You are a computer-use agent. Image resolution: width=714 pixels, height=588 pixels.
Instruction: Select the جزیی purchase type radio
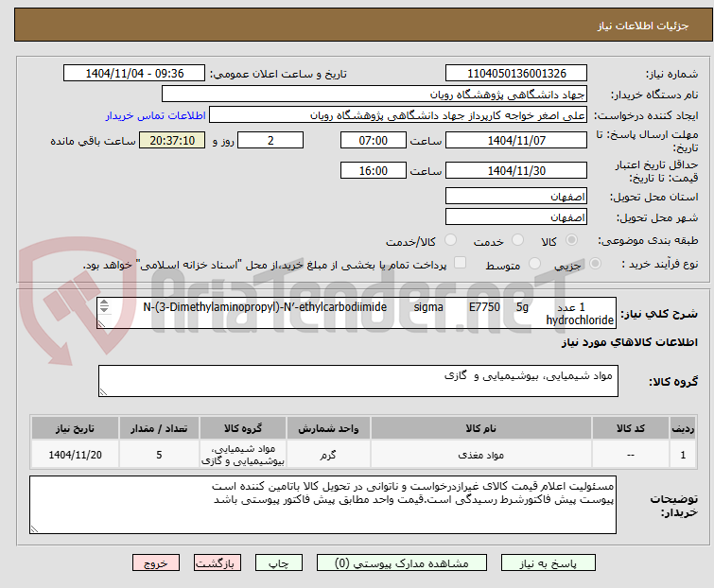pyautogui.click(x=595, y=264)
